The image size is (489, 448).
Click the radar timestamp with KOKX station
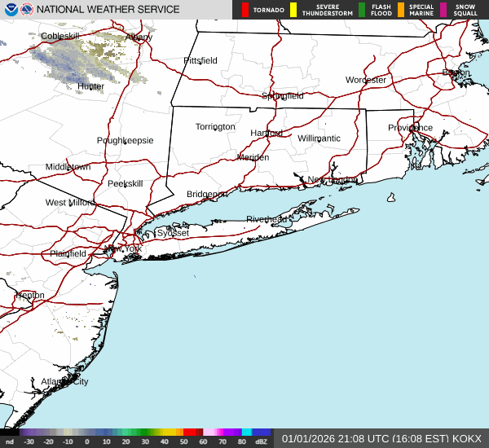click(382, 438)
